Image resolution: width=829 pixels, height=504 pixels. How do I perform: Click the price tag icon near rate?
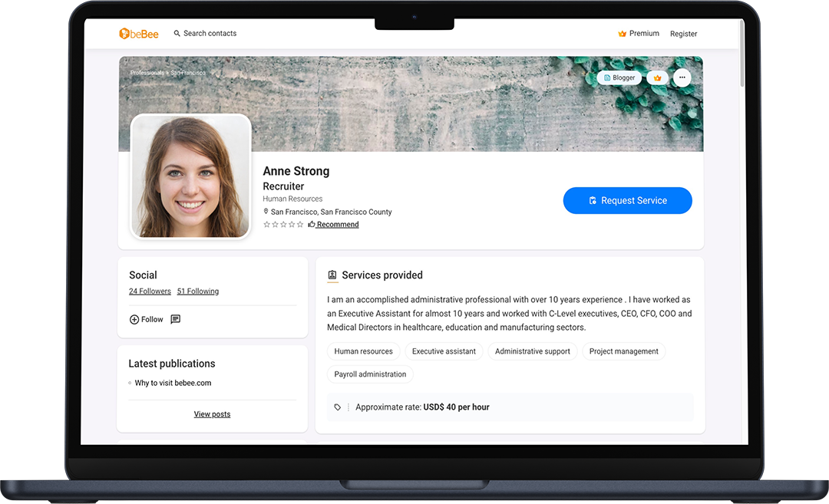338,407
